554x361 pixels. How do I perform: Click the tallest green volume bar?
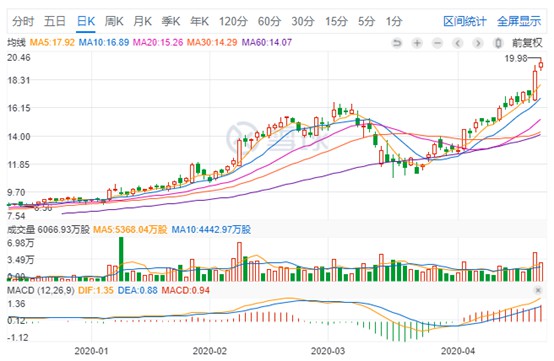click(x=121, y=259)
